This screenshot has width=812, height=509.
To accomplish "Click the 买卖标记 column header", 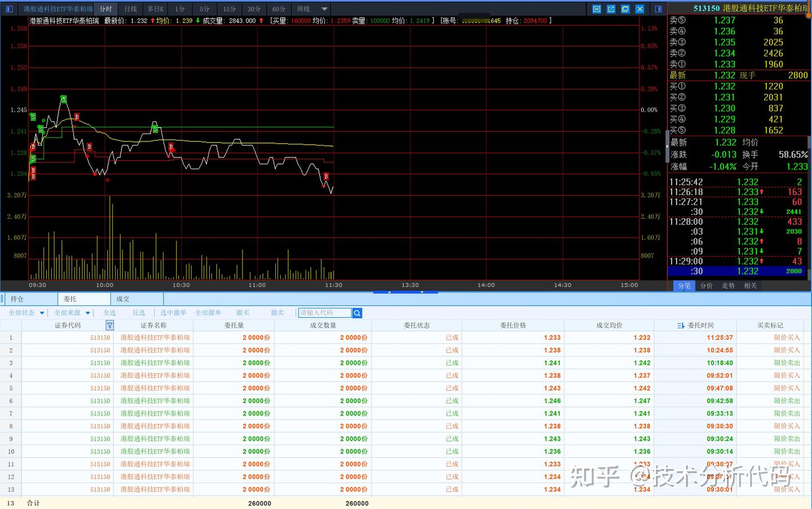I will [770, 325].
